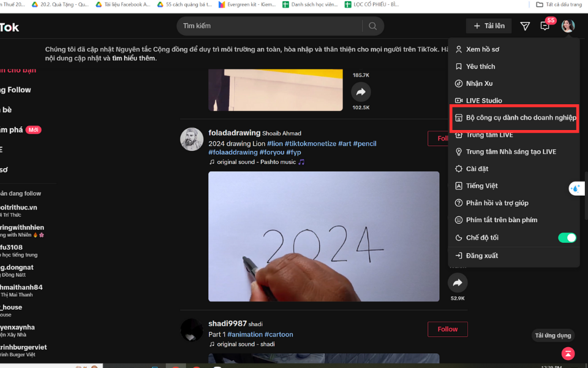This screenshot has width=588, height=368.
Task: Open the tìm hiểu thêm link
Action: click(x=134, y=58)
